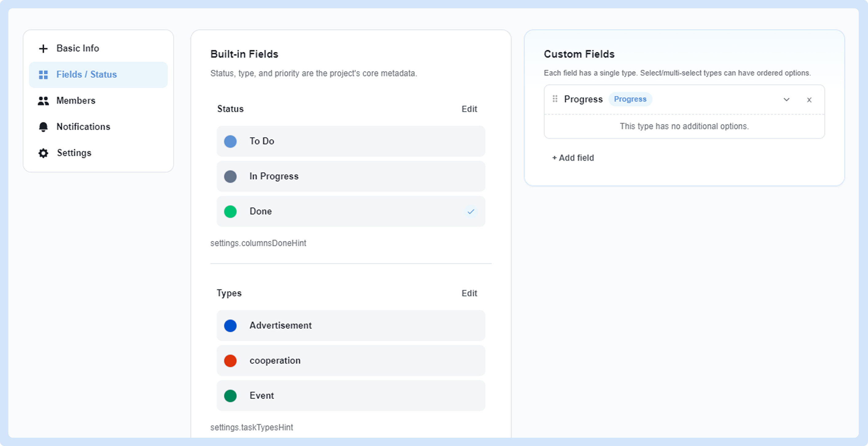The height and width of the screenshot is (446, 868).
Task: Click the Done status green color dot
Action: pyautogui.click(x=230, y=212)
